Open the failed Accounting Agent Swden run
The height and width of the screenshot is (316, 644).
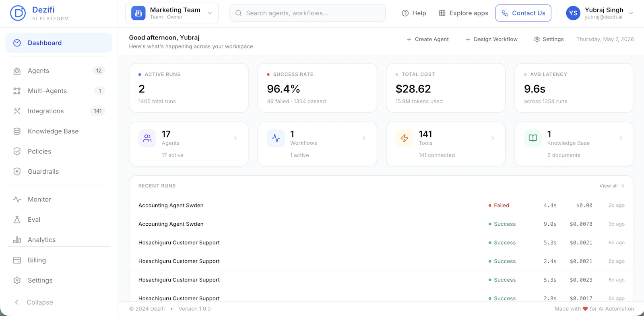[x=381, y=206]
